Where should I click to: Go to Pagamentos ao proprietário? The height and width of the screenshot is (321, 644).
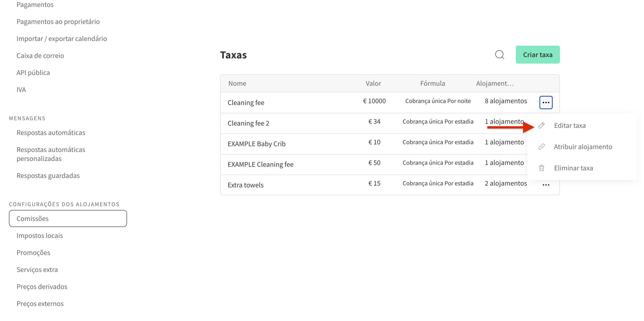[58, 21]
